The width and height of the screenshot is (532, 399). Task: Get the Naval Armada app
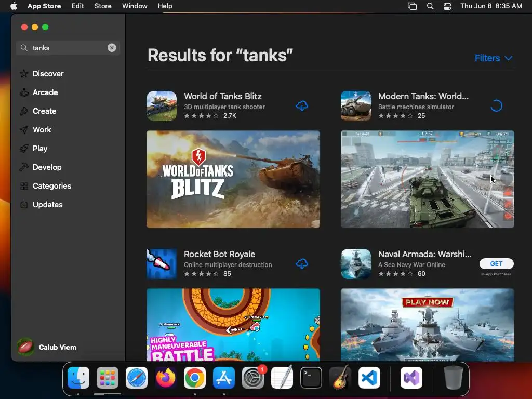[496, 263]
